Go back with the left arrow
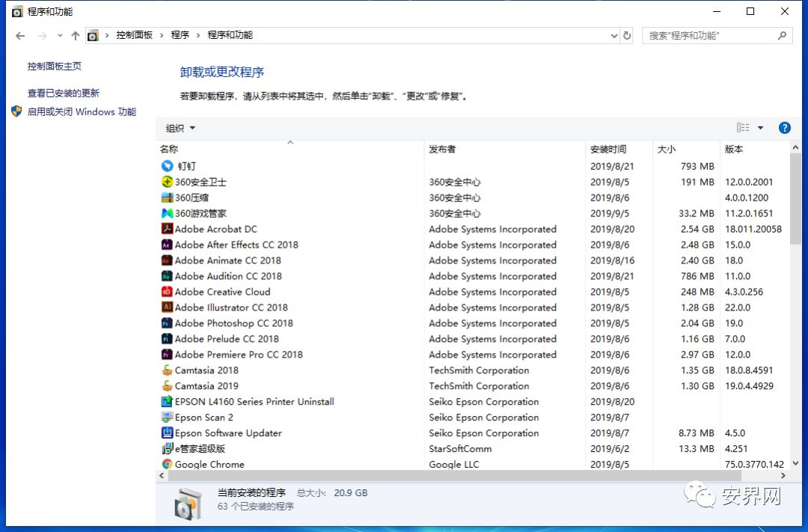This screenshot has height=532, width=808. tap(20, 36)
